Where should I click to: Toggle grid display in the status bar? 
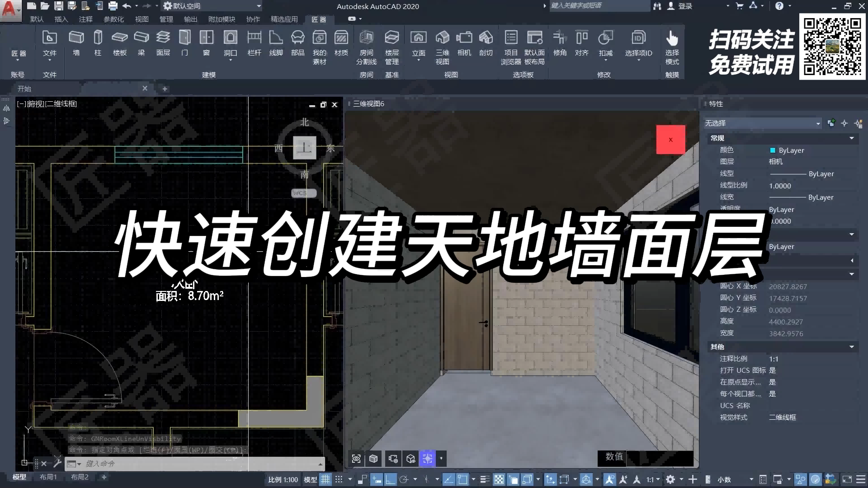pyautogui.click(x=325, y=479)
